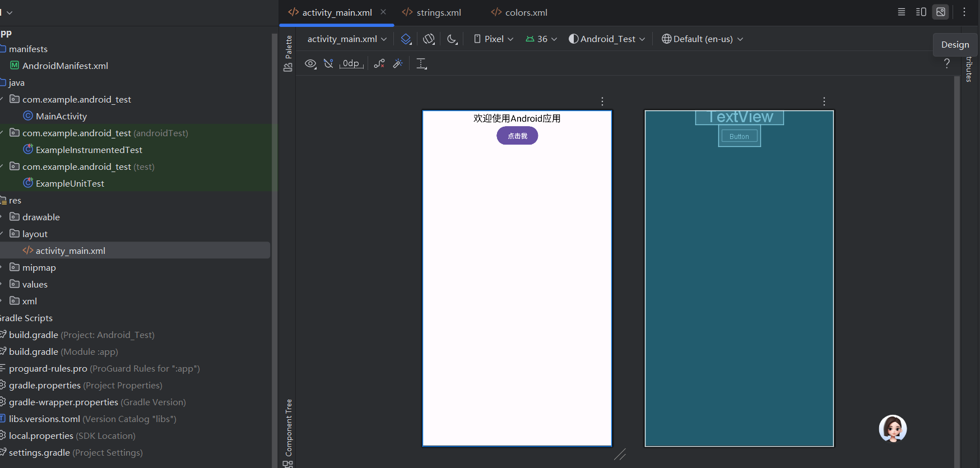Click the clear constraints icon
The height and width of the screenshot is (468, 980).
[379, 64]
